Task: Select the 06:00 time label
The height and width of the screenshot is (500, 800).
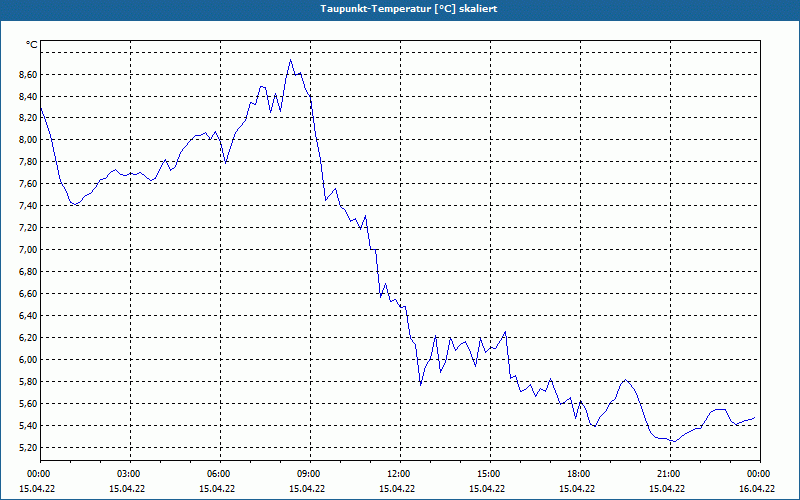Action: (220, 474)
